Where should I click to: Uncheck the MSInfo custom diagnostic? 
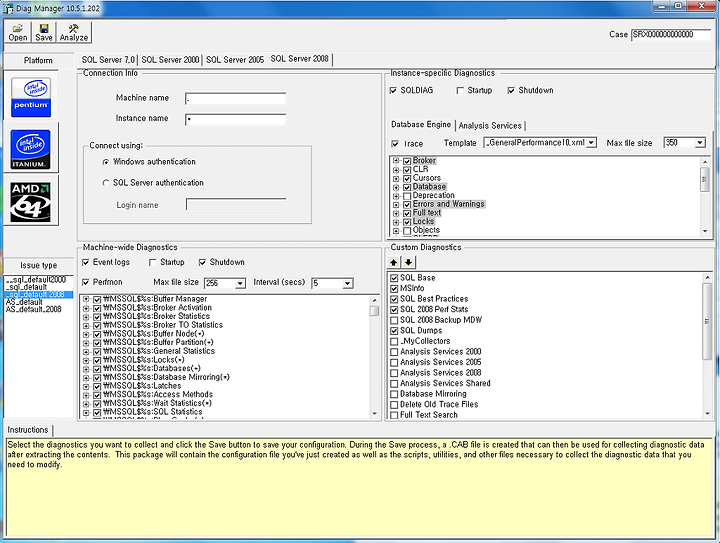point(394,288)
